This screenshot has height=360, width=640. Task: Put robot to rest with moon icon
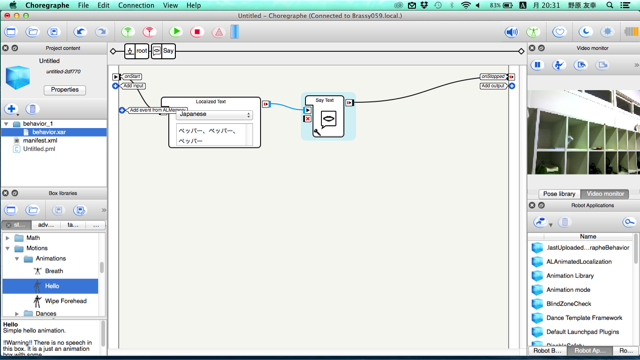pyautogui.click(x=586, y=32)
